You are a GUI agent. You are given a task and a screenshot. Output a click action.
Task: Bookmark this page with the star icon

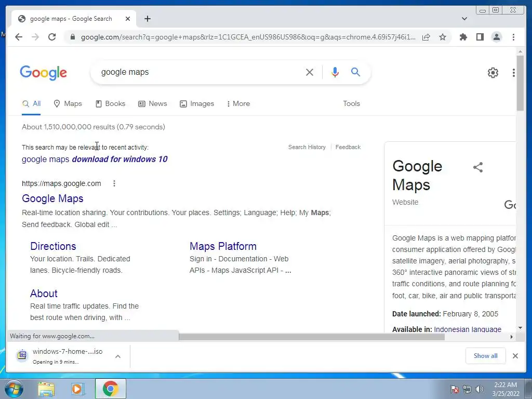point(443,37)
